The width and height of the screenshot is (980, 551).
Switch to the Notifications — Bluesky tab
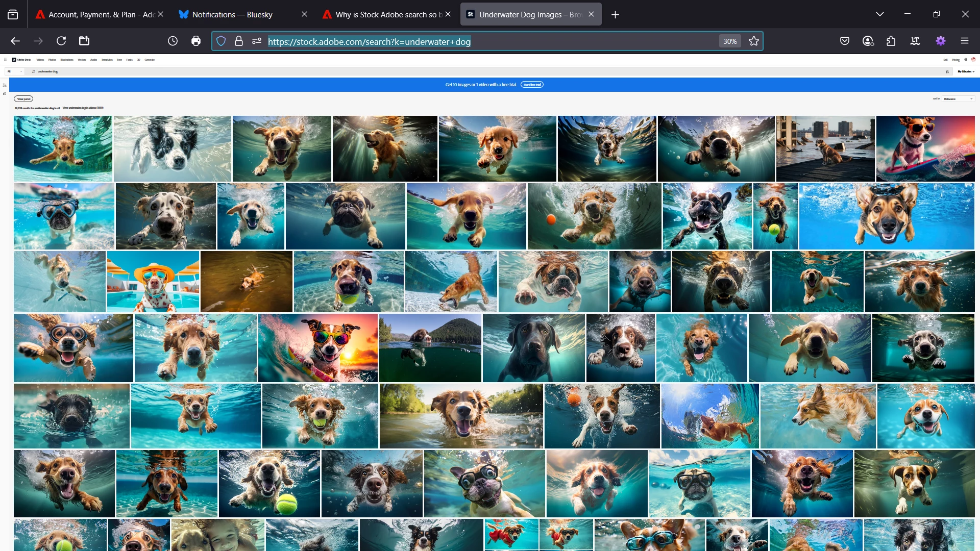[232, 14]
